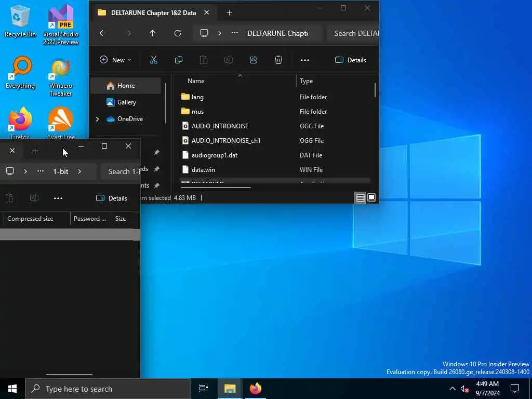Open the New dropdown menu

(115, 60)
